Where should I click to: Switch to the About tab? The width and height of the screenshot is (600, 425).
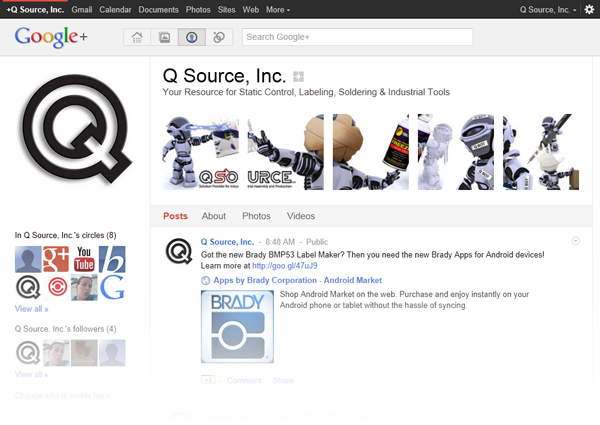click(214, 216)
